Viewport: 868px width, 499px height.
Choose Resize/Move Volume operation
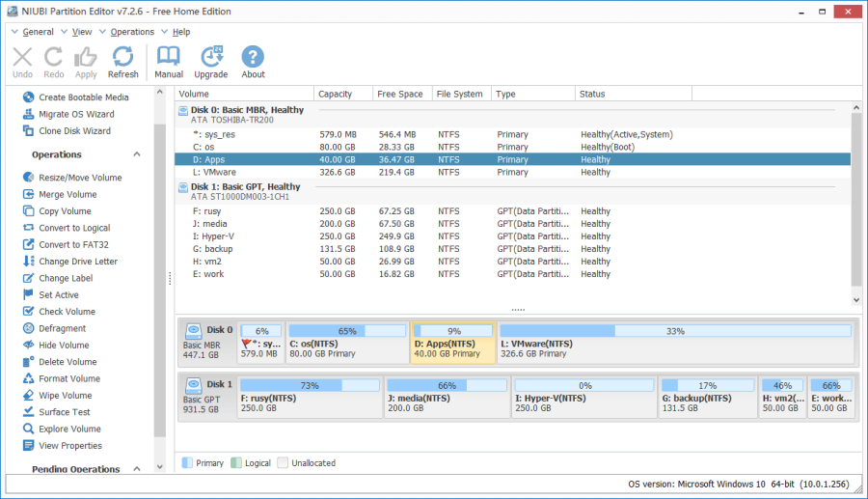(72, 178)
